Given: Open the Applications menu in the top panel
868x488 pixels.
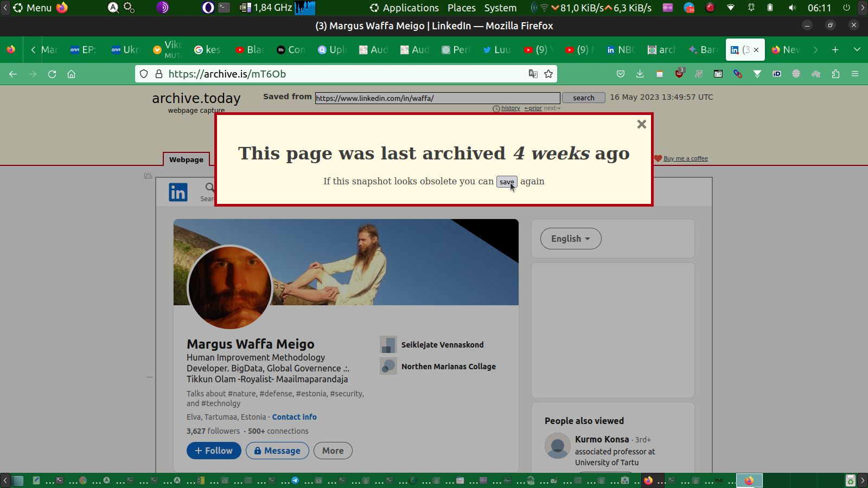Looking at the screenshot, I should (404, 8).
